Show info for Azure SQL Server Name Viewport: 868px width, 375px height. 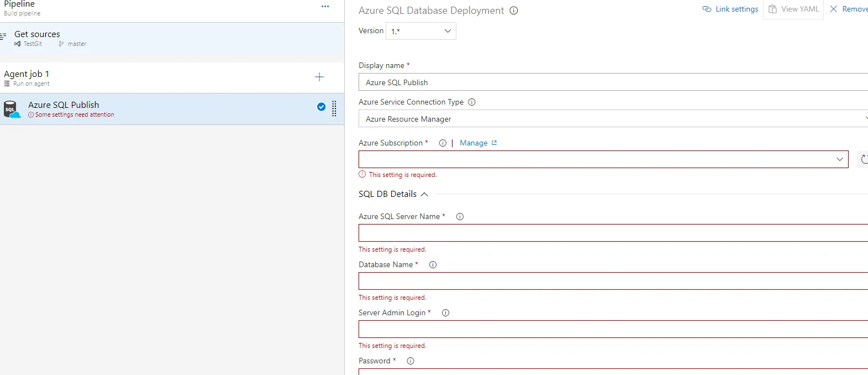(x=460, y=217)
